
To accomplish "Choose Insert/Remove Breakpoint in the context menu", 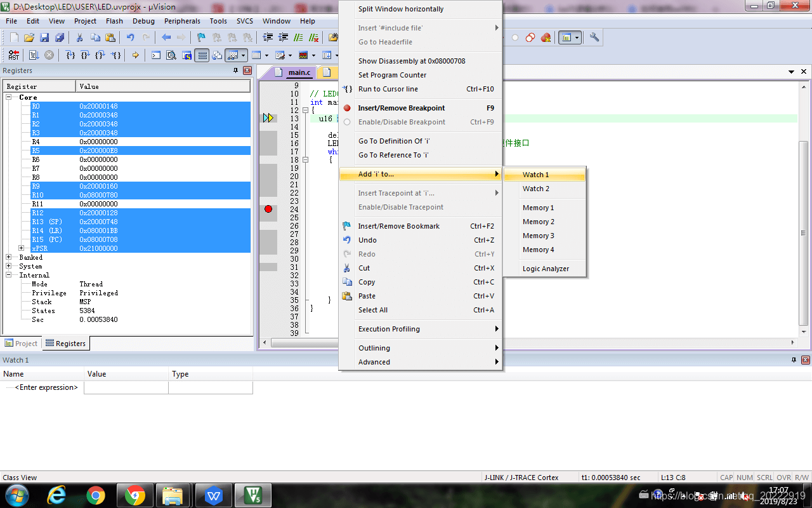I will pos(420,108).
